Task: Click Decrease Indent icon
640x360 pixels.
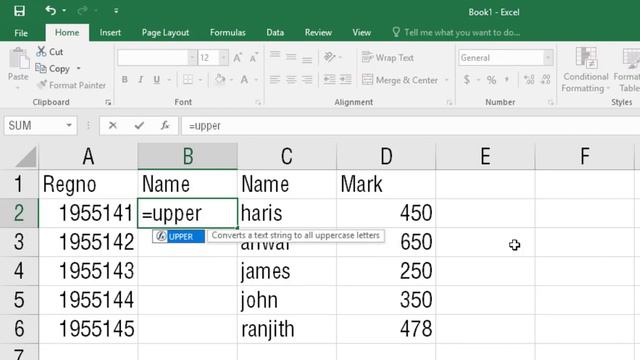Action: [329, 79]
